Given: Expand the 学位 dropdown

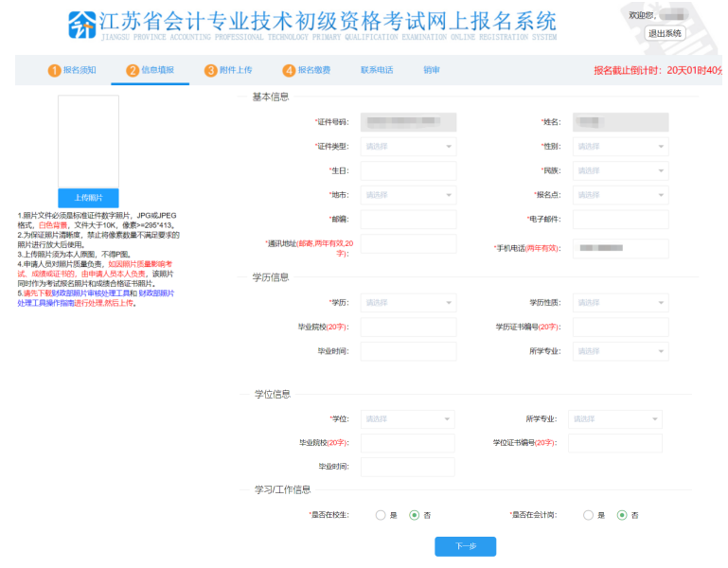Looking at the screenshot, I should click(x=407, y=419).
